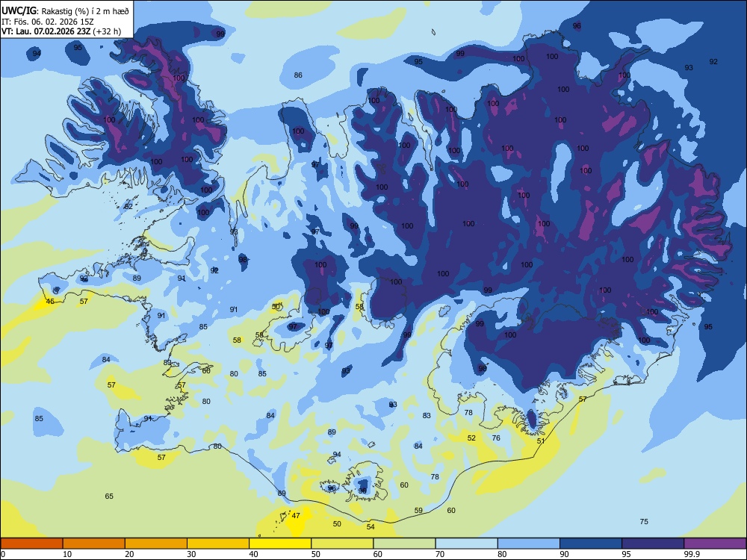The width and height of the screenshot is (747, 560).
Task: Select the '51' humidity value
Action: tap(541, 441)
